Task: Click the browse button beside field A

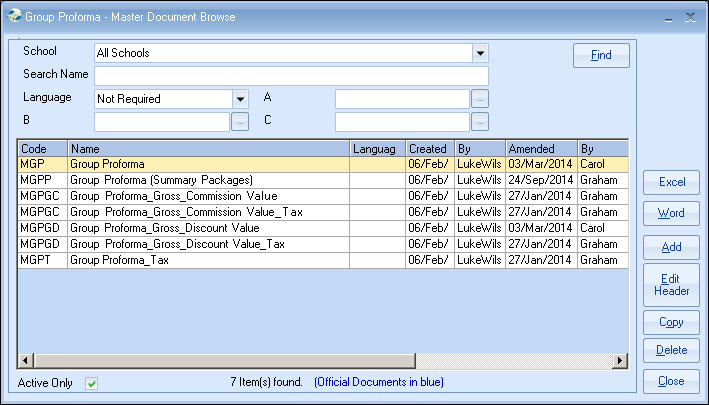Action: [480, 99]
